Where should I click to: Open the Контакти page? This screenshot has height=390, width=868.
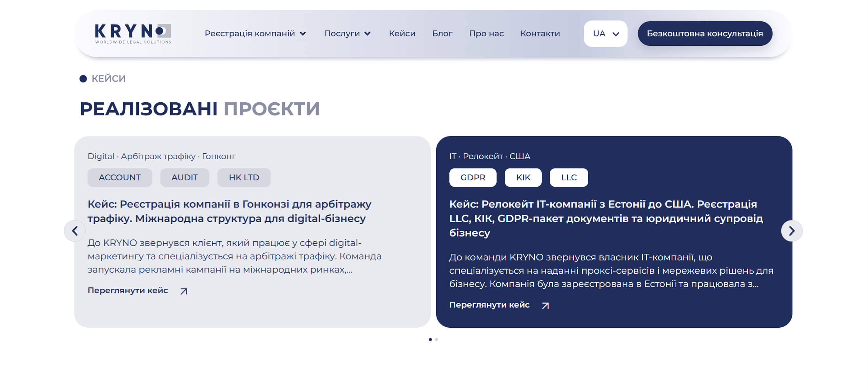(x=540, y=34)
